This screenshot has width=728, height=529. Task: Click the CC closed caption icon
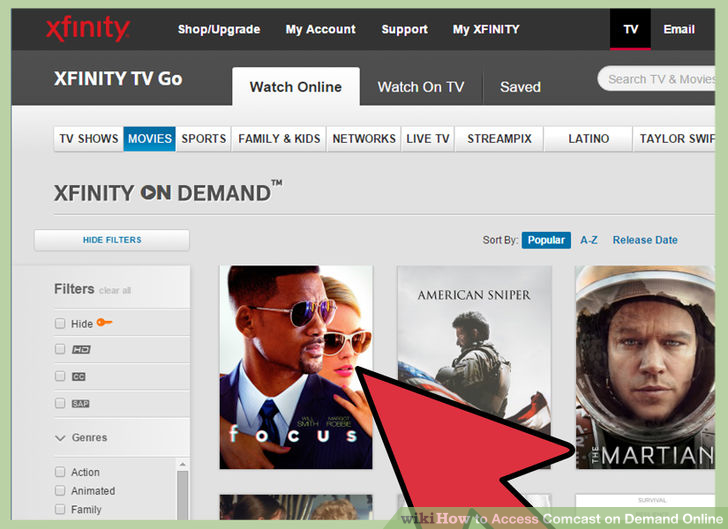click(x=78, y=376)
